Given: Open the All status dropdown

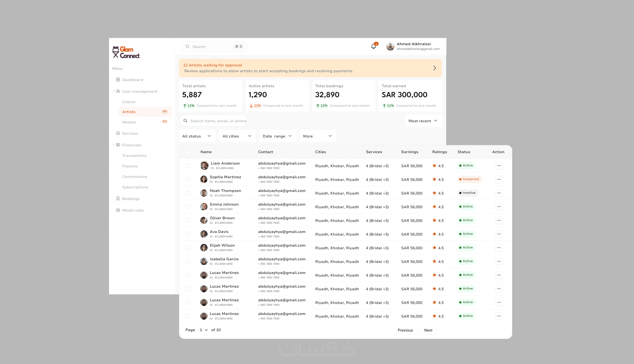Looking at the screenshot, I should [197, 136].
